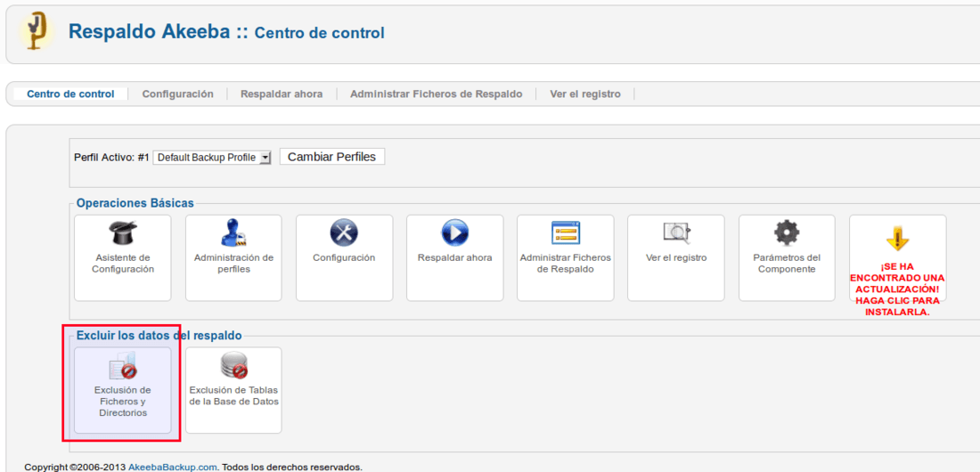Go to the Respaldar ahora tab
Image resolution: width=980 pixels, height=472 pixels.
[282, 94]
